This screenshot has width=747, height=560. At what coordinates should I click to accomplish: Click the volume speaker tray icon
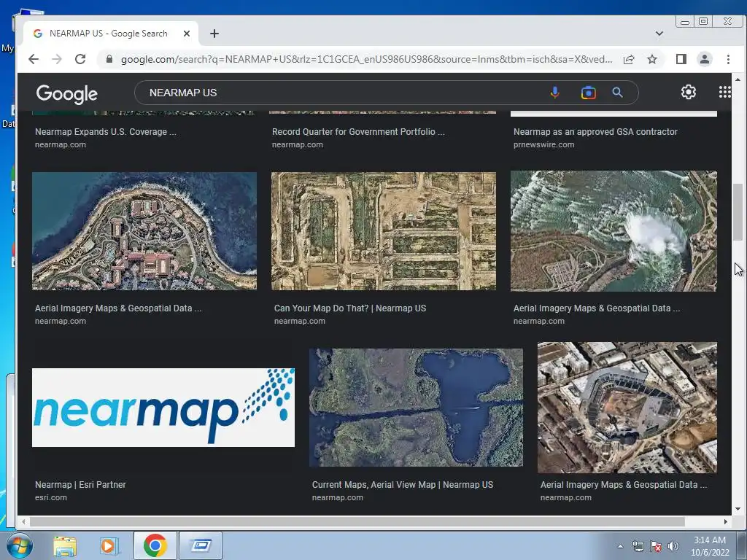click(673, 546)
